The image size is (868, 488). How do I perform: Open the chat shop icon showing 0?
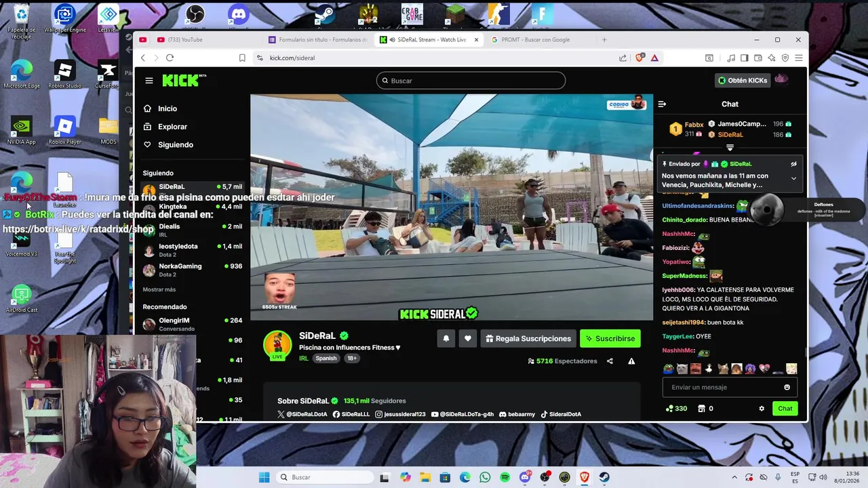706,409
